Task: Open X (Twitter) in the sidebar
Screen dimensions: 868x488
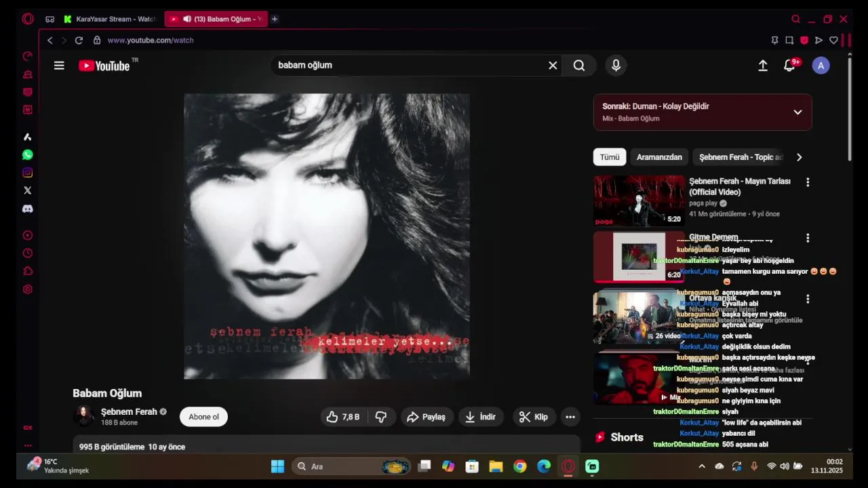Action: point(28,190)
